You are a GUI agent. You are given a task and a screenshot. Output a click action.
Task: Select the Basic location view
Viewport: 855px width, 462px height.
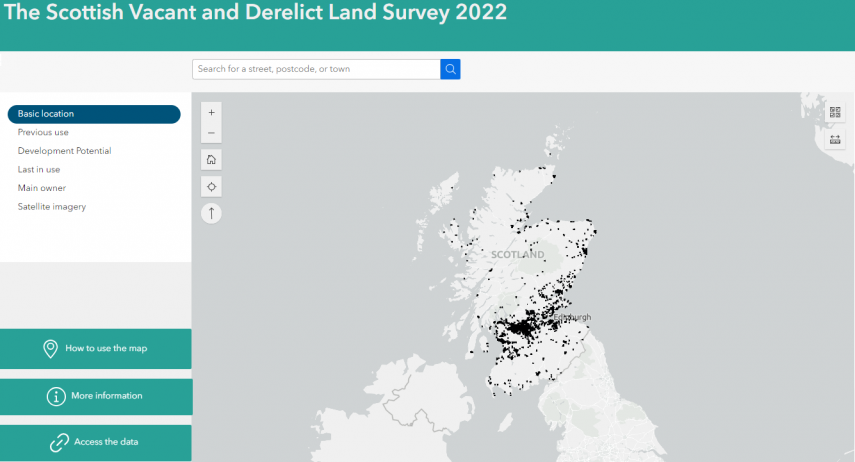point(94,114)
